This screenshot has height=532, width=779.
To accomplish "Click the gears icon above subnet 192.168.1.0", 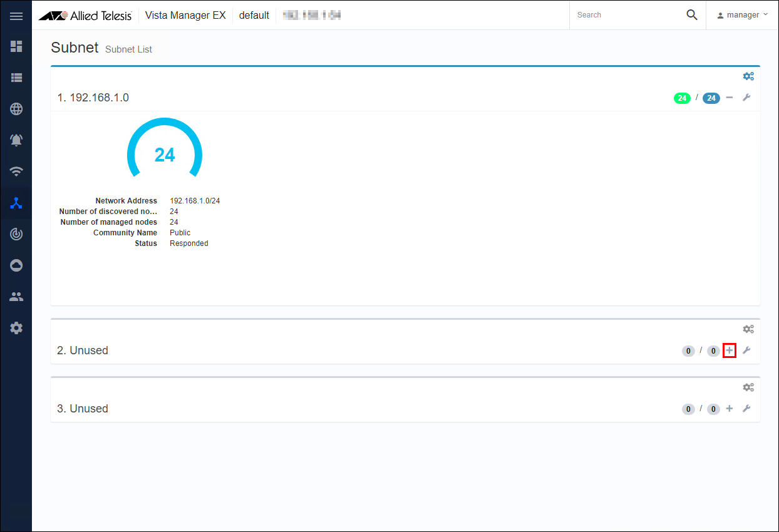I will [748, 76].
